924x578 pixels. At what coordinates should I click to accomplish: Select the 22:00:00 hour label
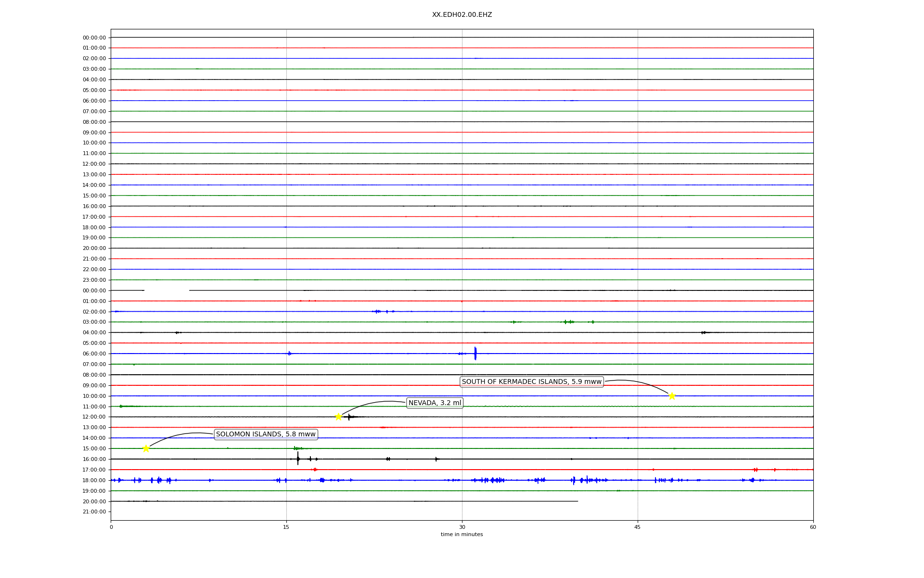pos(94,269)
